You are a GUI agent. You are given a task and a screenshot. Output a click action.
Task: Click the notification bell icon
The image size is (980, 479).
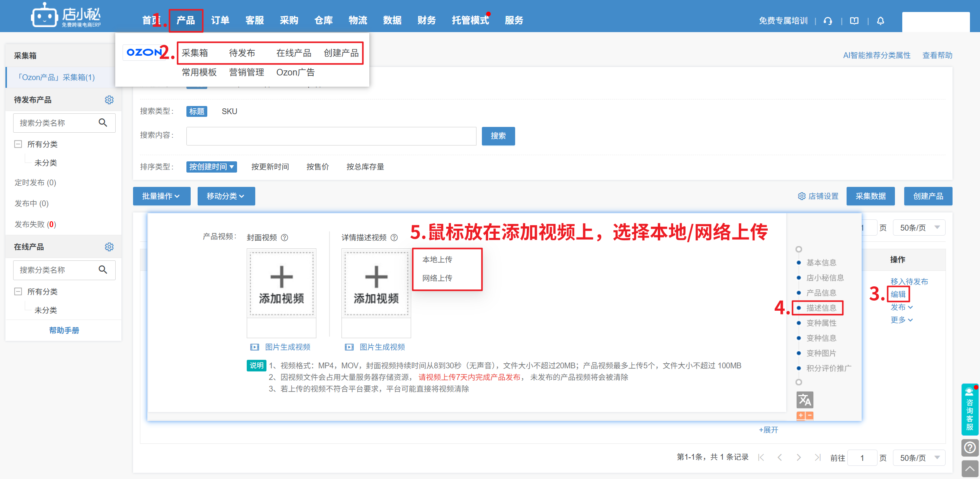tap(880, 21)
